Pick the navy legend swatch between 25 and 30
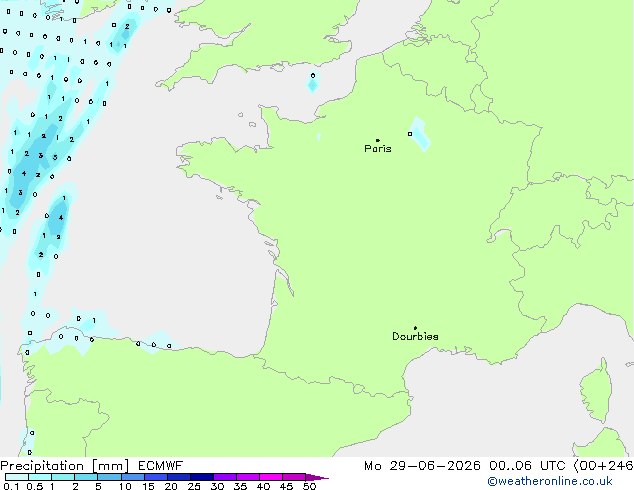The height and width of the screenshot is (490, 634). point(201,477)
